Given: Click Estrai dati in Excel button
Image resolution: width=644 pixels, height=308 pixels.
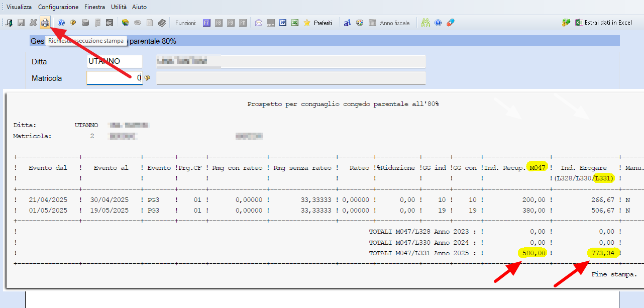Looking at the screenshot, I should click(603, 23).
